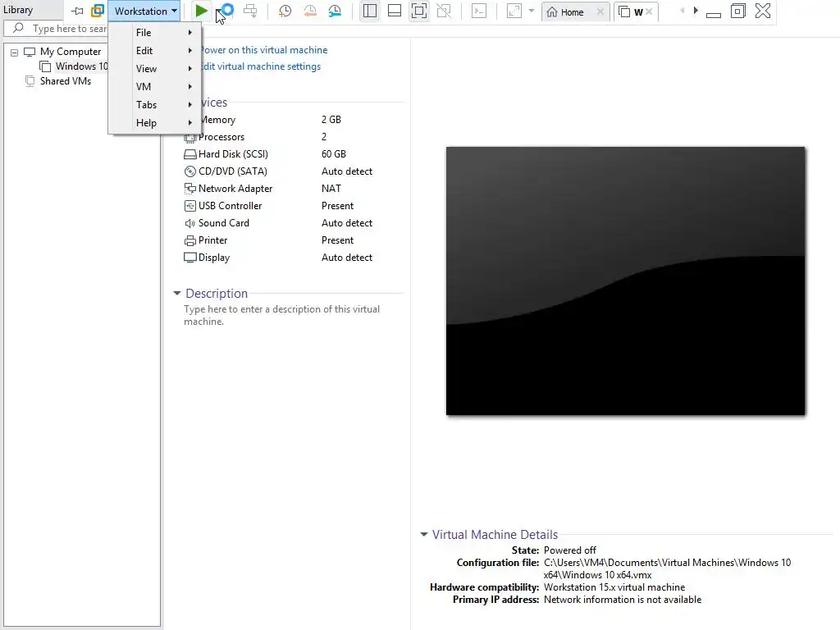The width and height of the screenshot is (840, 630).
Task: Click the NAT network adapter value
Action: [331, 189]
